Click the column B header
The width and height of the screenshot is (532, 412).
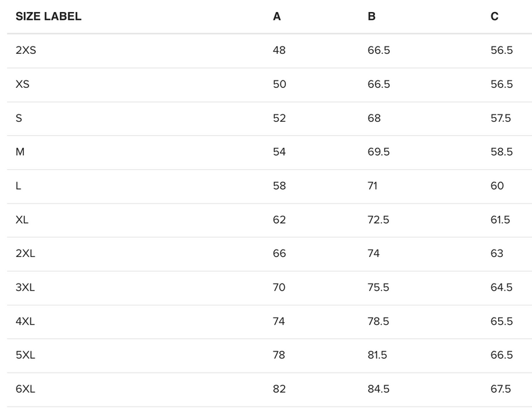pos(371,17)
